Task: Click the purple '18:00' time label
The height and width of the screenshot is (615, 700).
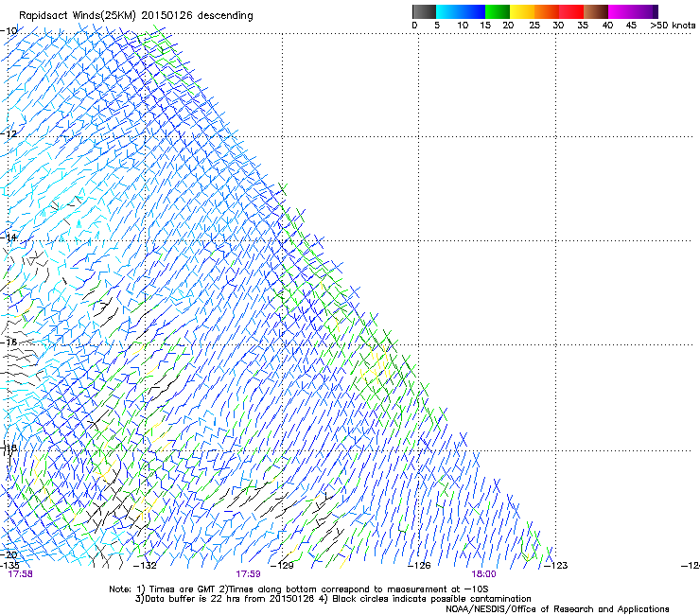Action: coord(484,574)
